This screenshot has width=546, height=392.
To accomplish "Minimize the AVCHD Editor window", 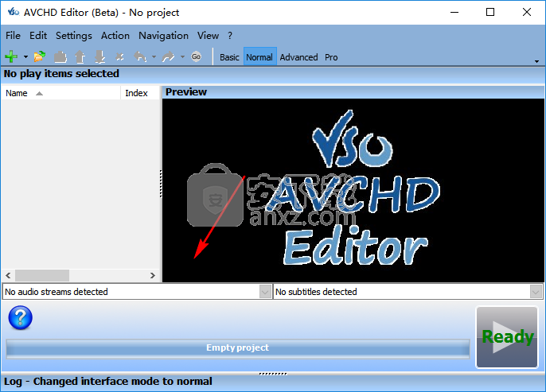I will coord(454,12).
